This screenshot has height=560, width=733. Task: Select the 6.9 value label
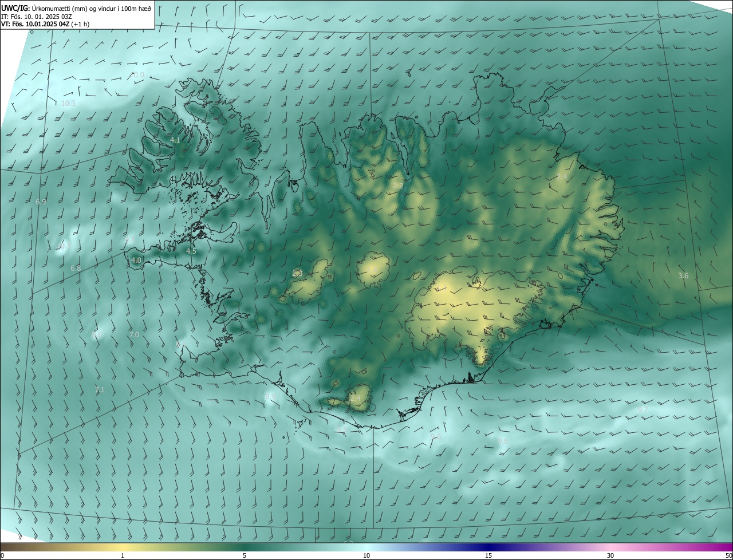click(x=41, y=202)
